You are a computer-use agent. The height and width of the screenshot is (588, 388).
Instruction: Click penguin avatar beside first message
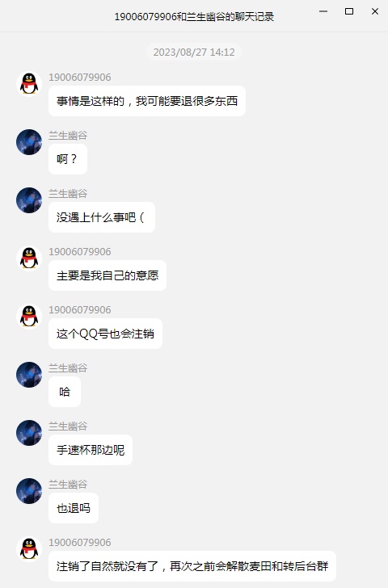29,84
